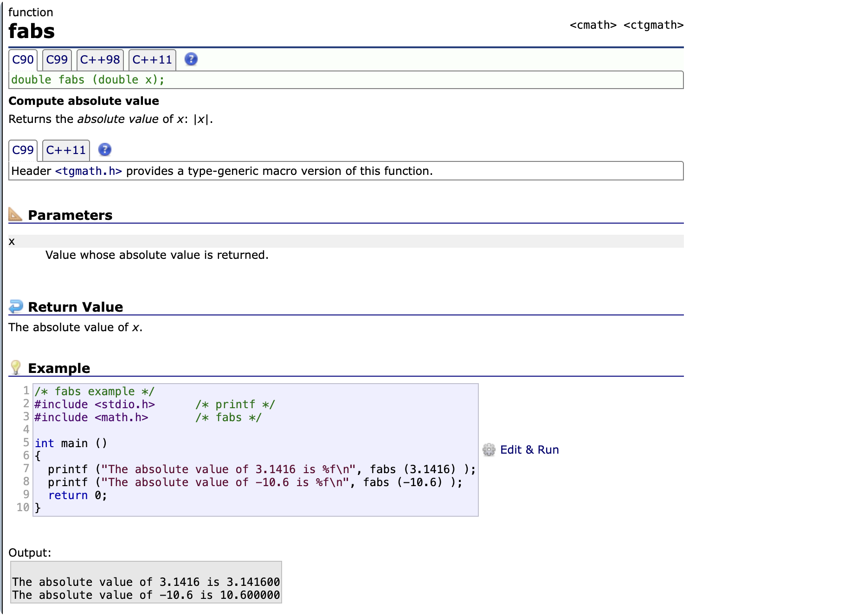
Task: Click the fabs page title
Action: click(32, 31)
